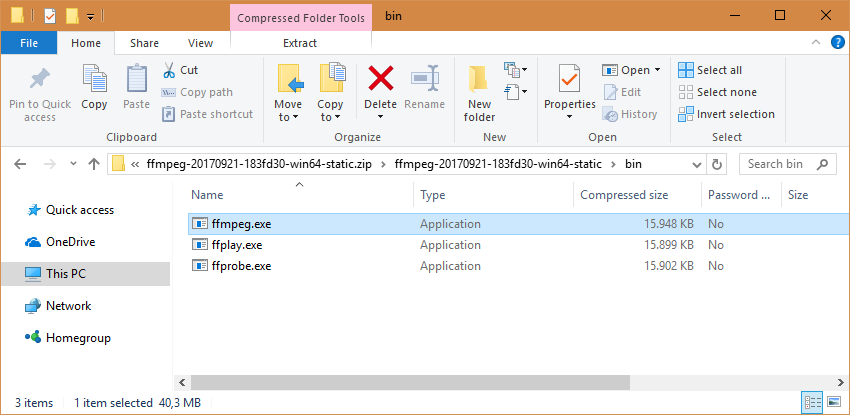This screenshot has width=850, height=415.
Task: Click the Move to folder icon
Action: (x=290, y=79)
